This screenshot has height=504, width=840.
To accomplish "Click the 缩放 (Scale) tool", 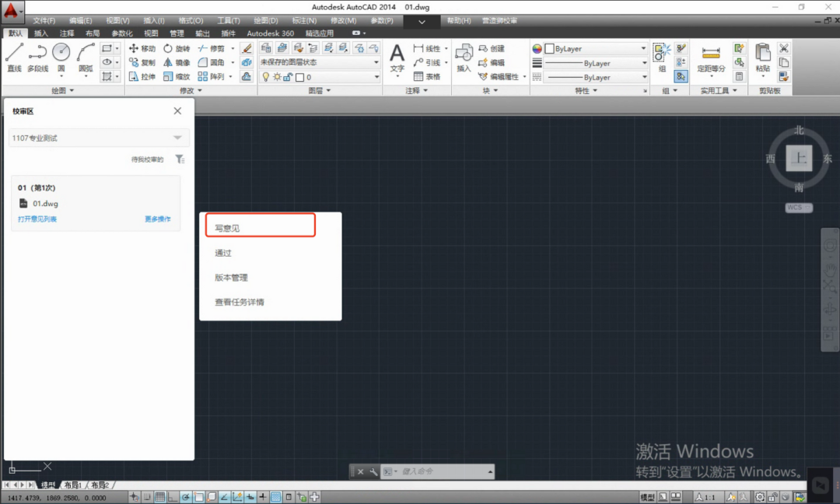I will tap(177, 76).
